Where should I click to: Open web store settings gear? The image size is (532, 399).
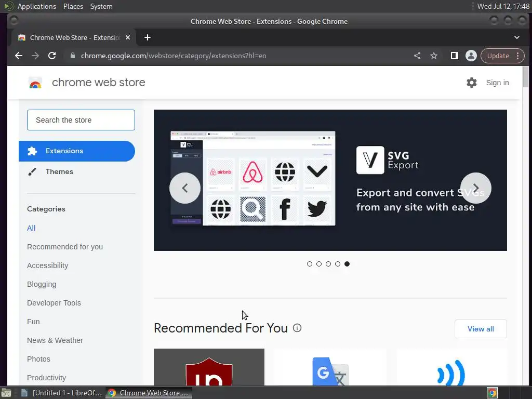pos(472,83)
